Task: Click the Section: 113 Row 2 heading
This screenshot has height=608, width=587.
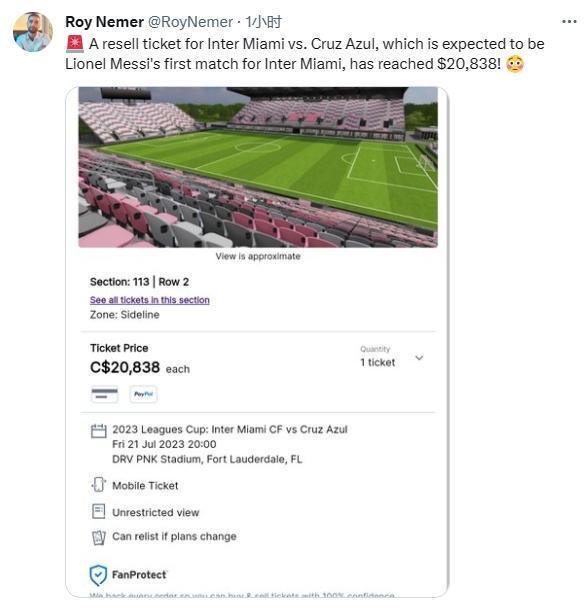Action: 139,282
